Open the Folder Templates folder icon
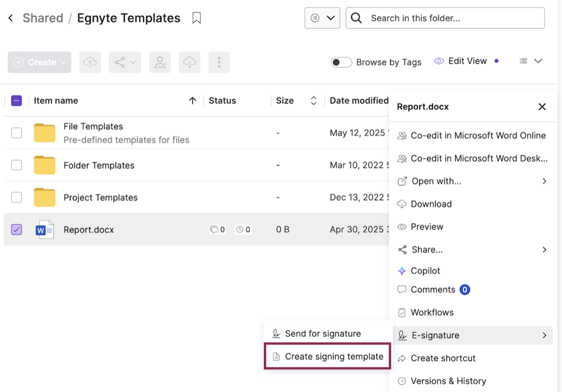 [44, 165]
